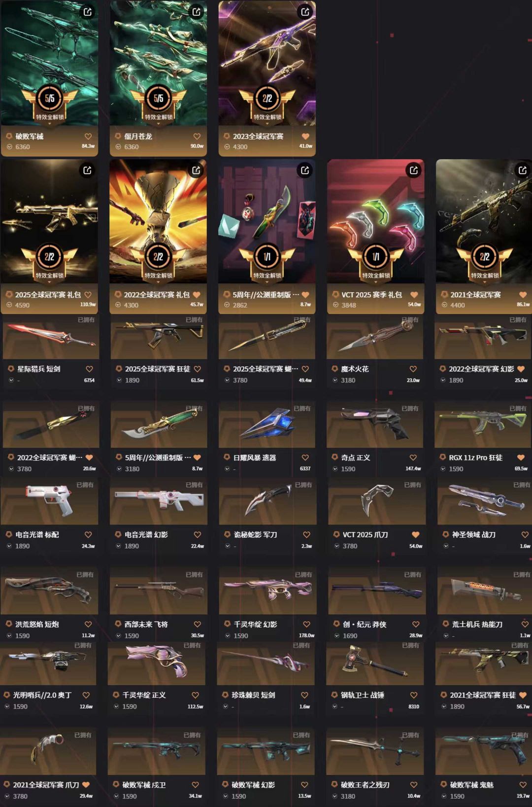The height and width of the screenshot is (807, 532).
Task: Unfavorite the 2023全球冠军赛 bundle heart
Action: coord(305,136)
